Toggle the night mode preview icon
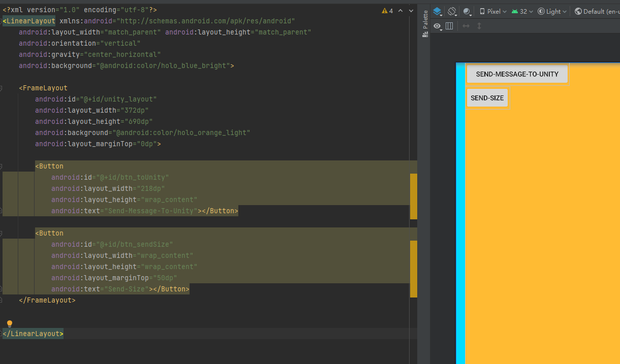 tap(467, 10)
